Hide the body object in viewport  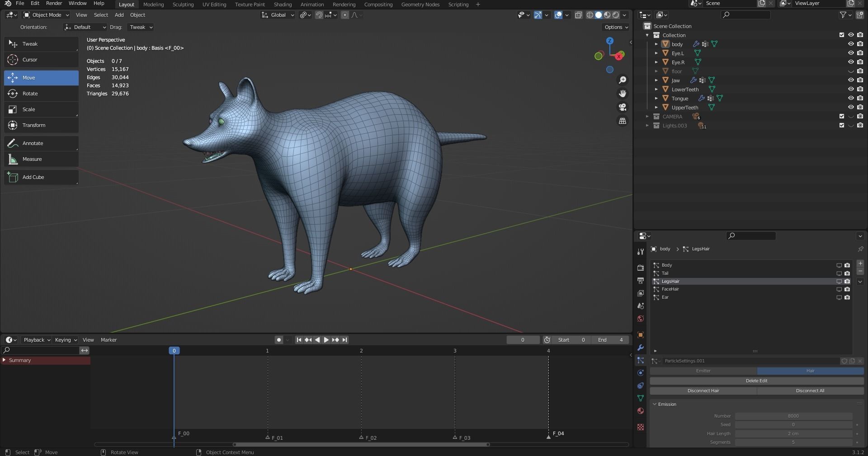click(850, 44)
